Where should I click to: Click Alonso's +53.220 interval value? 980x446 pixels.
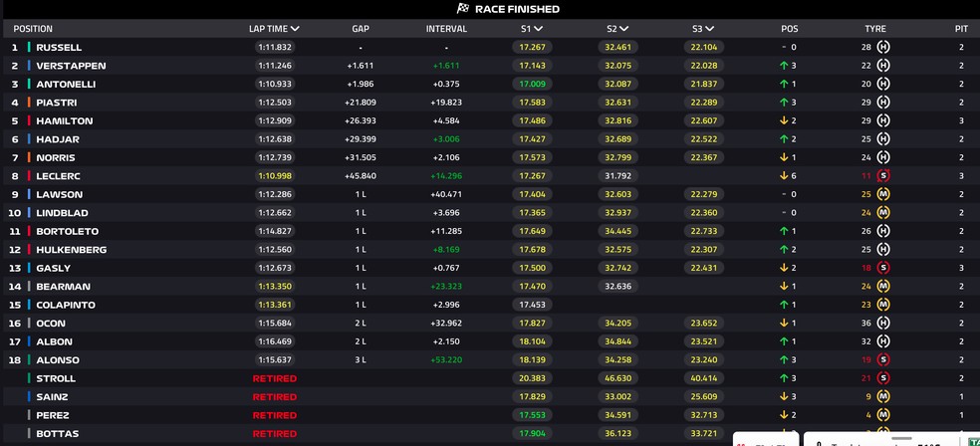point(446,359)
